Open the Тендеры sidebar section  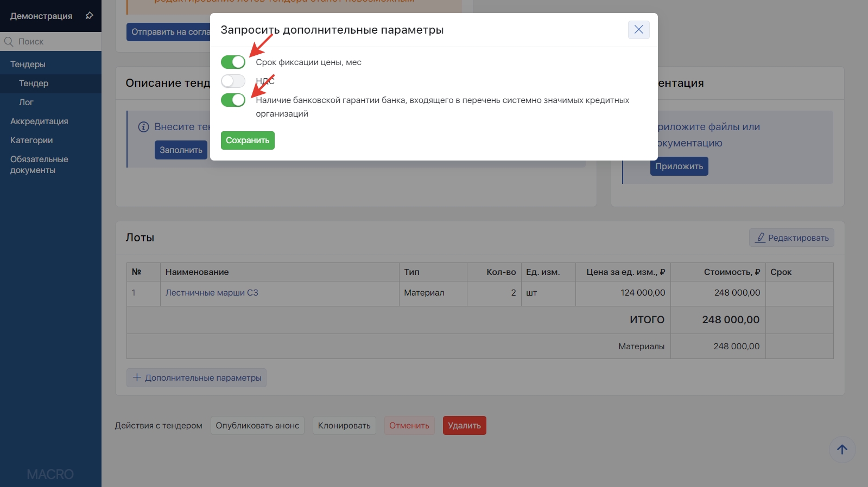[28, 65]
